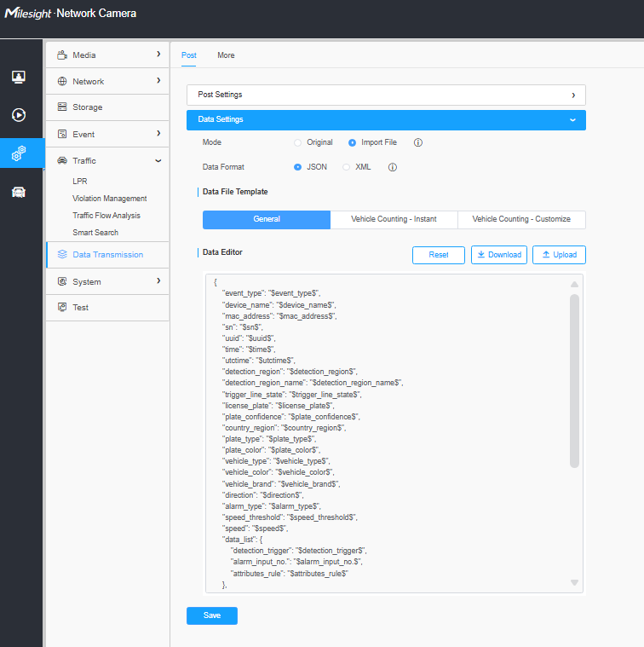Show info tooltip next to XML format
This screenshot has height=647, width=644.
[x=393, y=167]
